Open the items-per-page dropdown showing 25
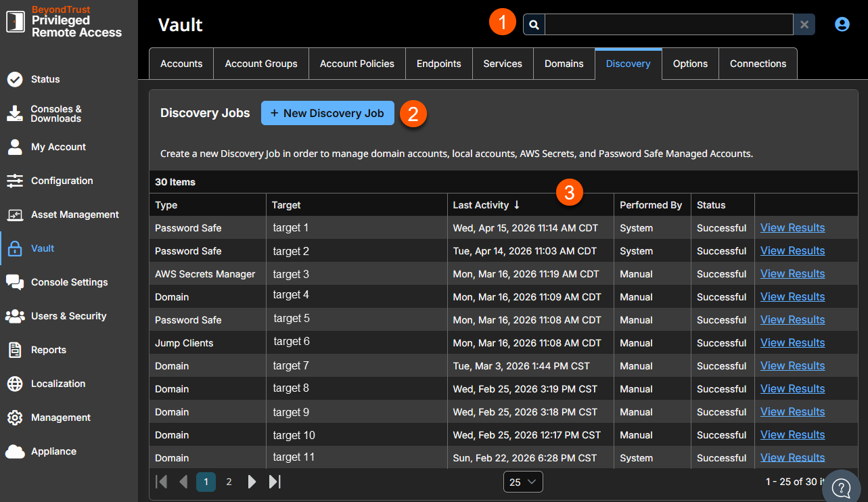This screenshot has width=868, height=502. [522, 481]
